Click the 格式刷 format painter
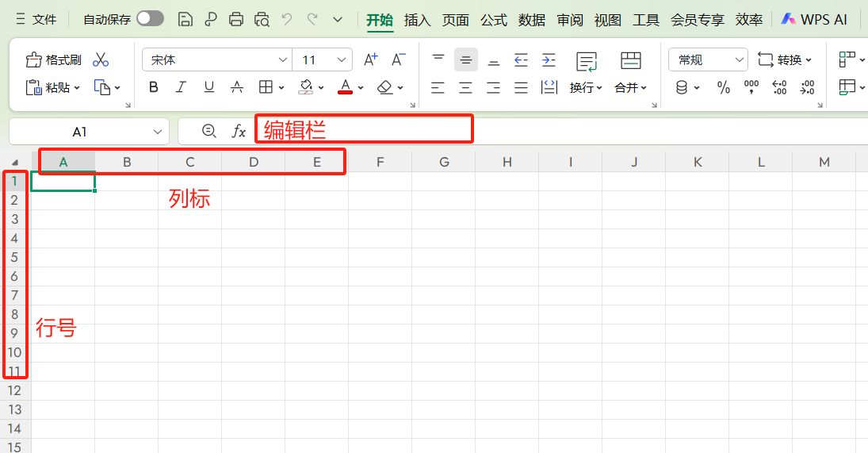 [x=54, y=60]
